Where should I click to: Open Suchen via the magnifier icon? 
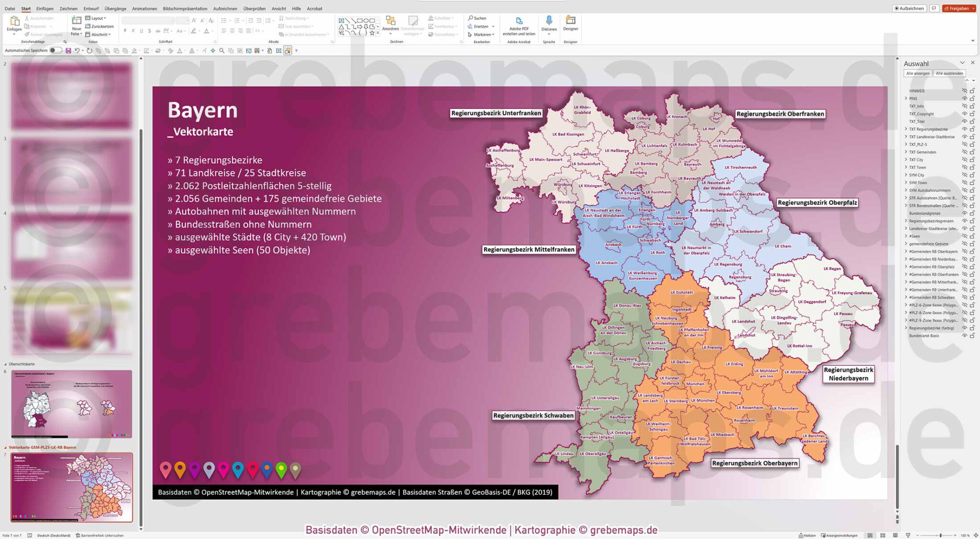[x=471, y=18]
